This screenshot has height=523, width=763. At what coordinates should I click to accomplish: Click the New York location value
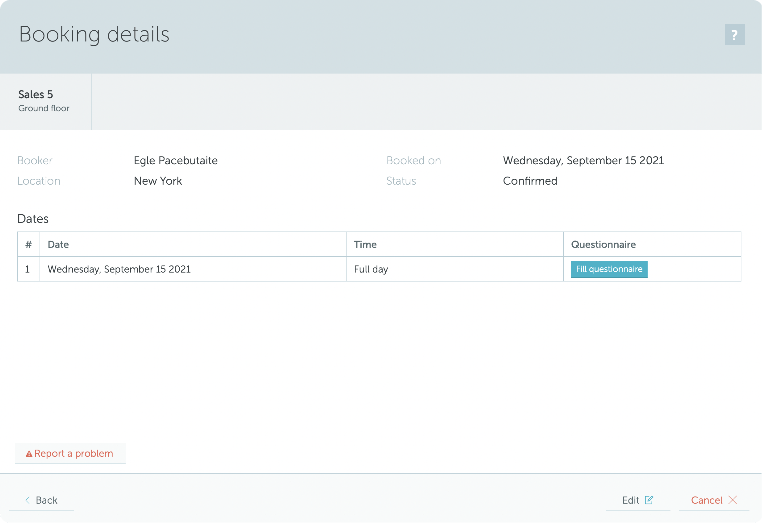click(x=158, y=181)
